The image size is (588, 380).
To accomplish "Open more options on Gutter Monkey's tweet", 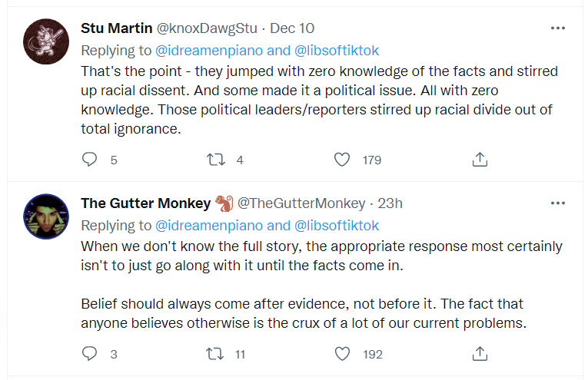I will point(558,203).
